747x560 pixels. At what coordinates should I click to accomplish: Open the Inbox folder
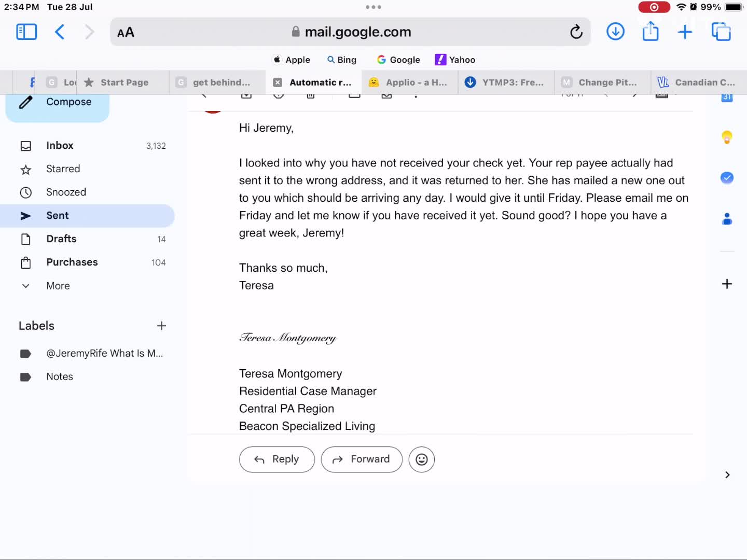(87, 146)
